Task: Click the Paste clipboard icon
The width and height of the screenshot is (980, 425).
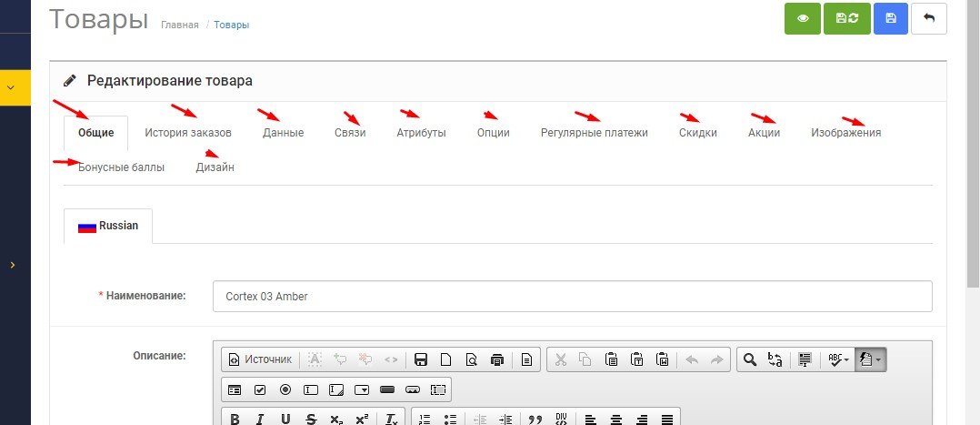Action: 611,359
